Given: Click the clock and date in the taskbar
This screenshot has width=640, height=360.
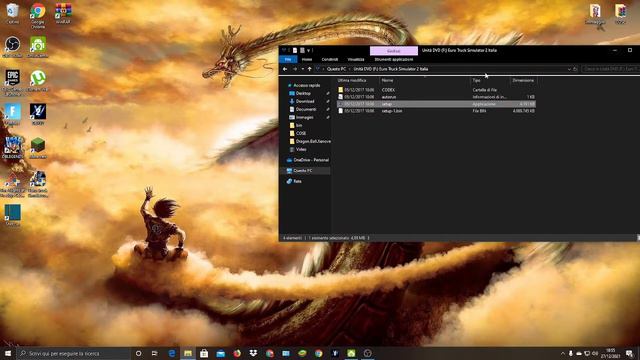Looking at the screenshot, I should pos(611,353).
